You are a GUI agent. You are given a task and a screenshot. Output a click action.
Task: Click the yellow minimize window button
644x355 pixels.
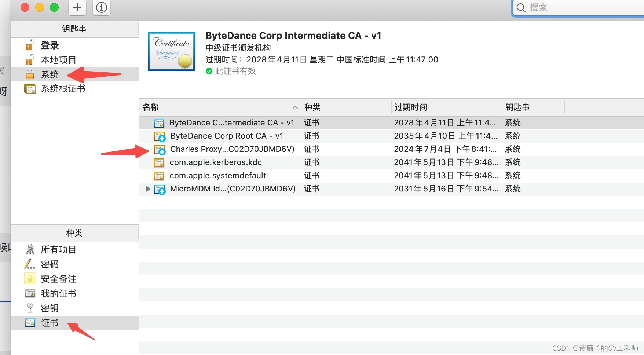click(40, 7)
